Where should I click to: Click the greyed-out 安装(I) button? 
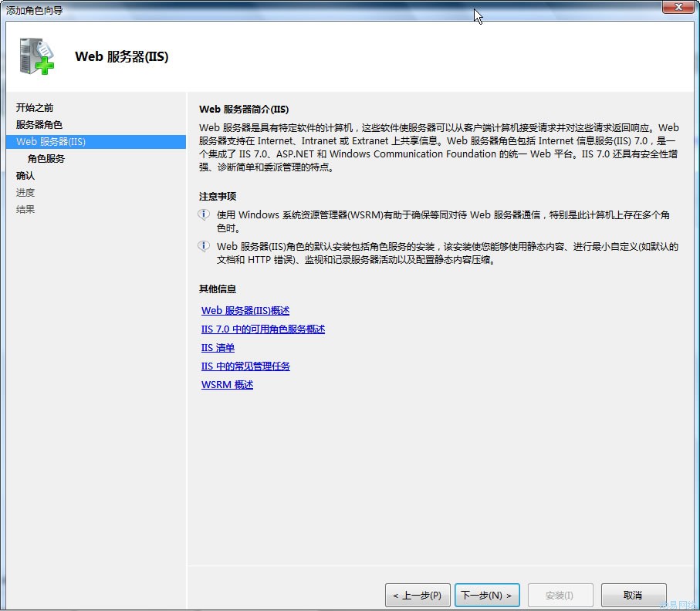click(559, 596)
